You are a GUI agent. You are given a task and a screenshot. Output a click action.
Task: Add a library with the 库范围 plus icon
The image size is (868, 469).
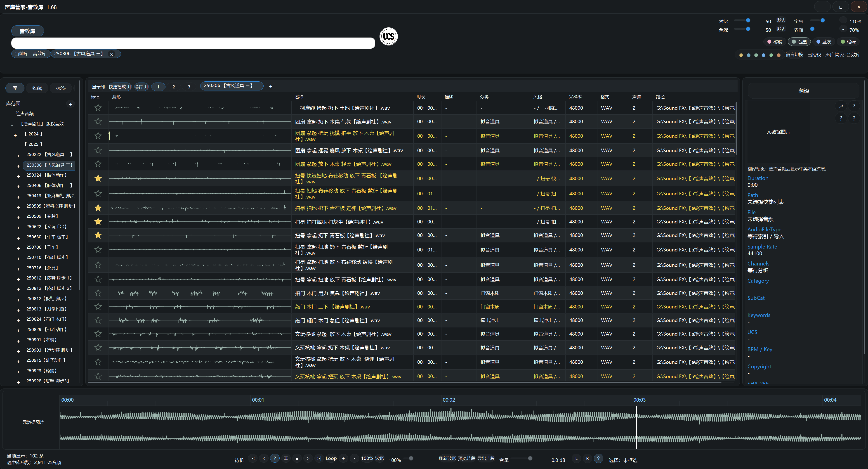(x=71, y=104)
